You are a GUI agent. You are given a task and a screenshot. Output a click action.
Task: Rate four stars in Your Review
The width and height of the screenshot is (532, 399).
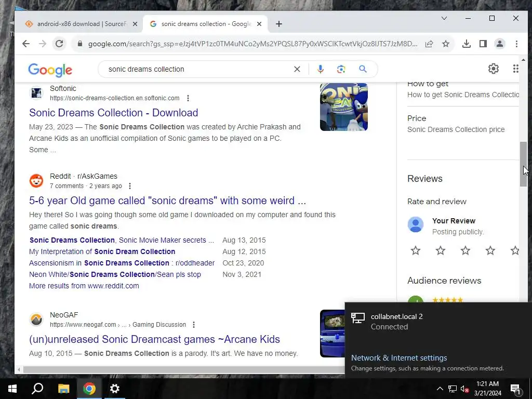pyautogui.click(x=490, y=251)
